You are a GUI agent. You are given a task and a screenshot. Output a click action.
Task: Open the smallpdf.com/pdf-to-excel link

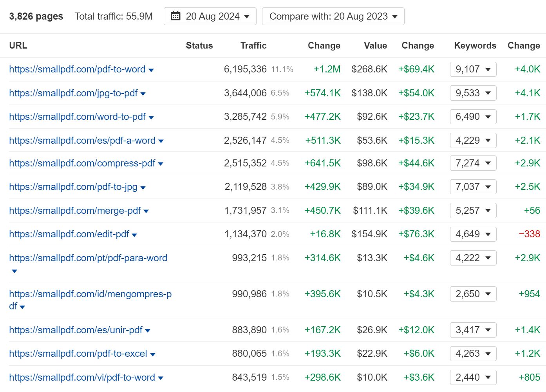coord(78,354)
